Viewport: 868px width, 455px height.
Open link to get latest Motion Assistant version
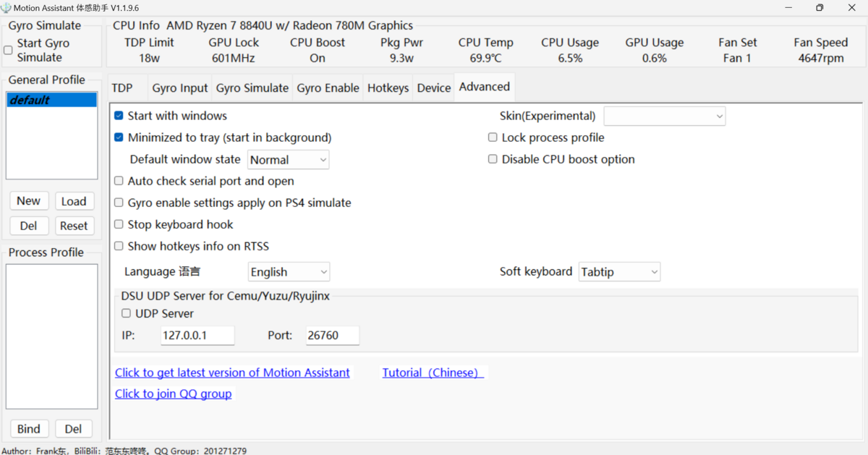point(232,373)
